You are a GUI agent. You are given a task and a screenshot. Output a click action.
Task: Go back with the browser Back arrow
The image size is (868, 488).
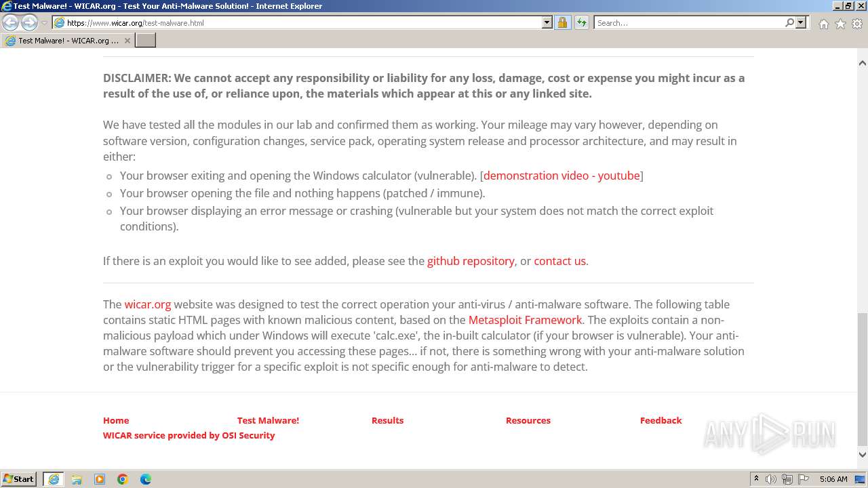click(x=11, y=22)
